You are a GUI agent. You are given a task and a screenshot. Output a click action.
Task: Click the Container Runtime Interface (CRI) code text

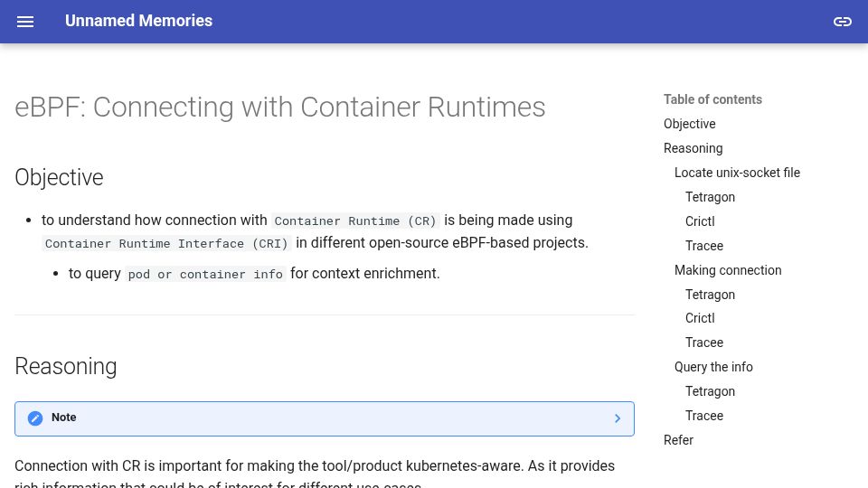(x=166, y=243)
